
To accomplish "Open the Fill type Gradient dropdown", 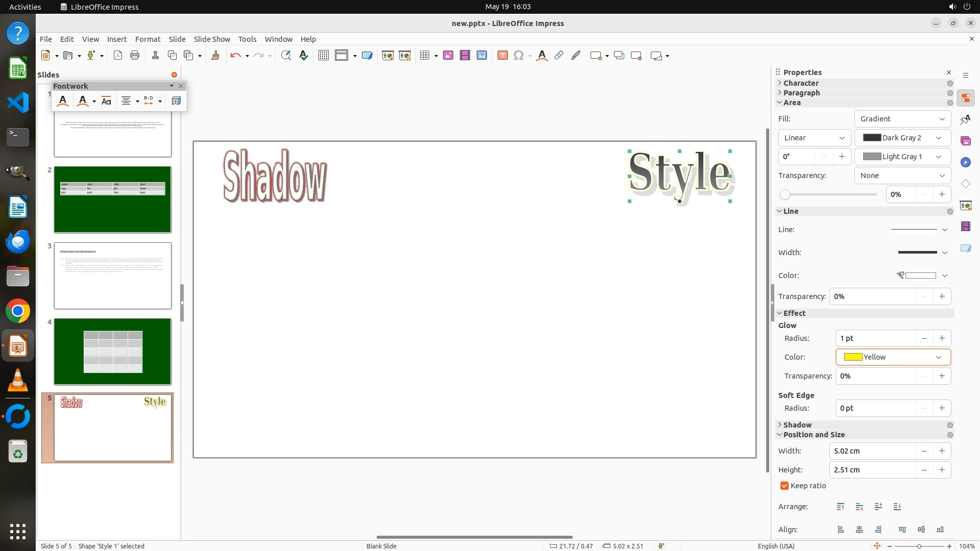I will (x=902, y=119).
